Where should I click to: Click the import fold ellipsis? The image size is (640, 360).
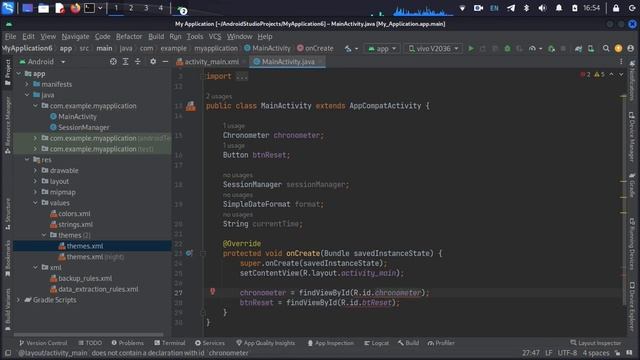pos(242,76)
